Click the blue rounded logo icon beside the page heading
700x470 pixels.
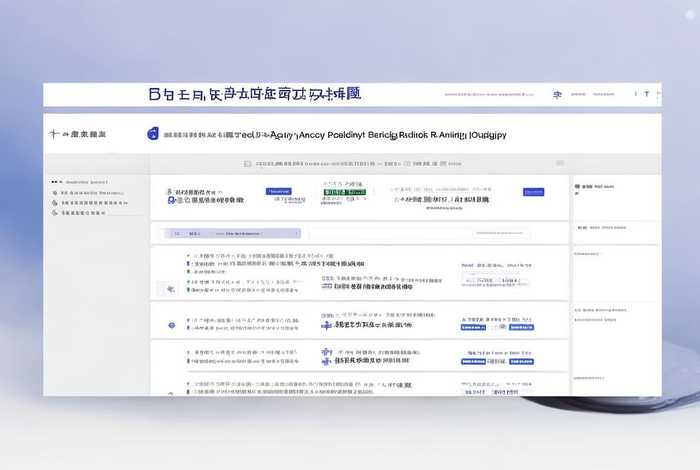click(x=153, y=133)
